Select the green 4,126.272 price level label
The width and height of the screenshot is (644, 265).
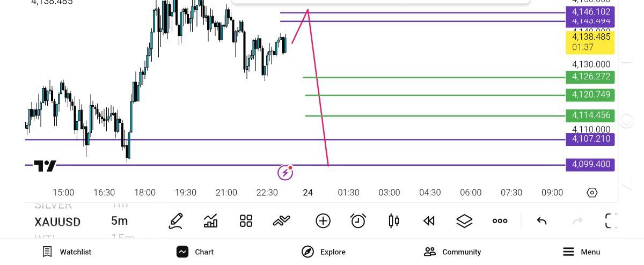click(x=590, y=77)
